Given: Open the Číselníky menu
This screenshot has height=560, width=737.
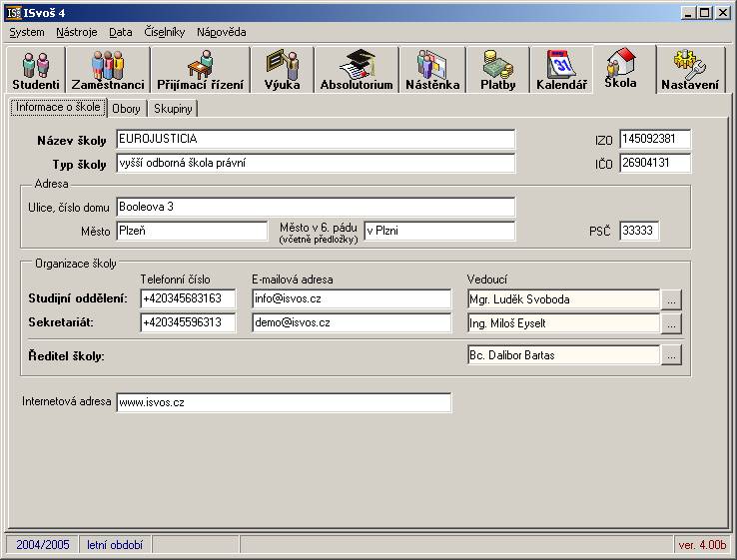Looking at the screenshot, I should pyautogui.click(x=165, y=32).
